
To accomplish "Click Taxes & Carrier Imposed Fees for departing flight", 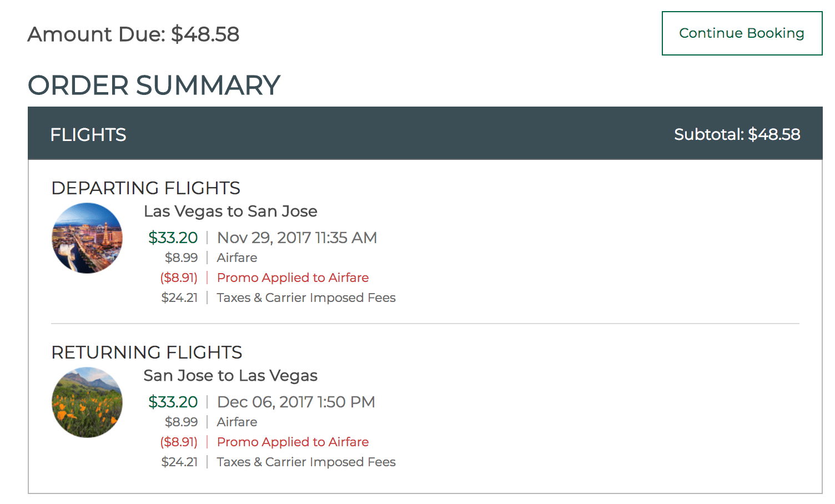I will point(305,298).
